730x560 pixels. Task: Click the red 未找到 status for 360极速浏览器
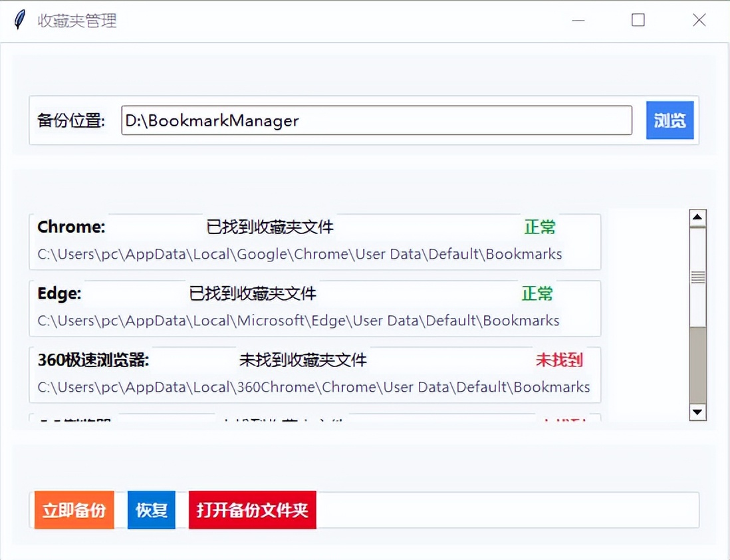click(560, 360)
